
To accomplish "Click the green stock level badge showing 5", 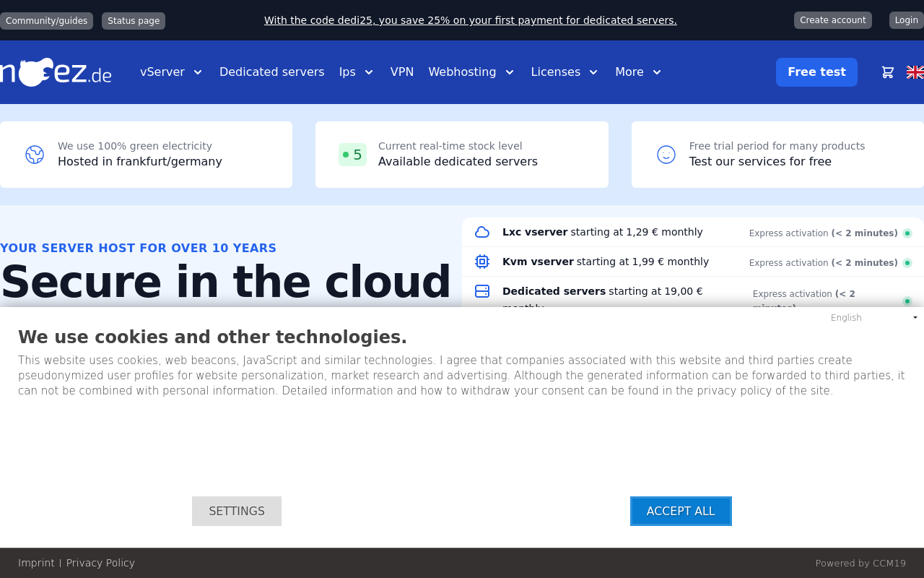I will tap(352, 155).
